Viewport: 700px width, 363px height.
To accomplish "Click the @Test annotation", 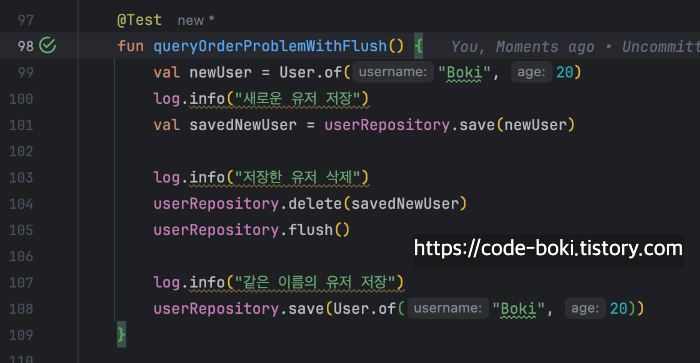I will (x=139, y=20).
